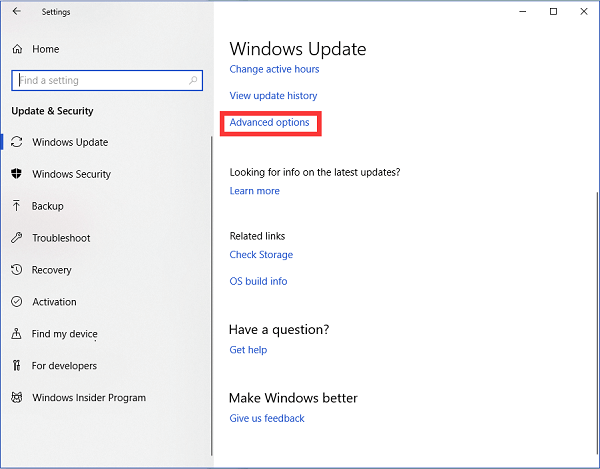600x469 pixels.
Task: Go to Find my device
Action: pos(64,334)
